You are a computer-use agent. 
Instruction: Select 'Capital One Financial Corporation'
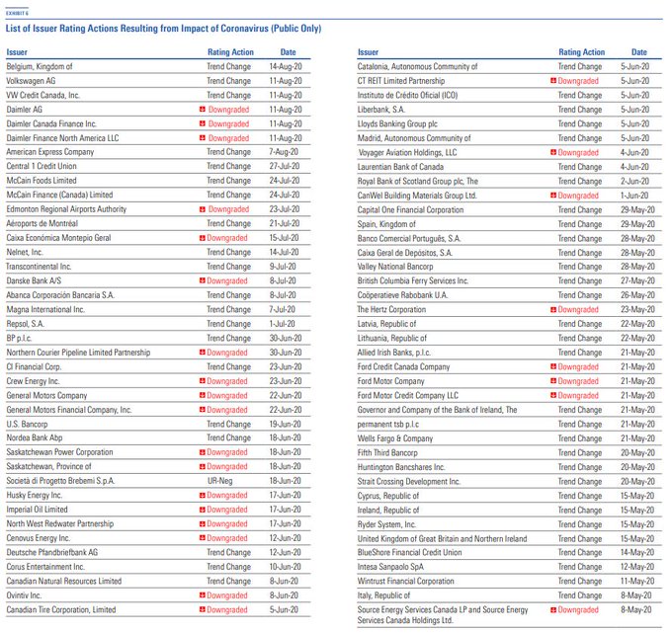410,210
